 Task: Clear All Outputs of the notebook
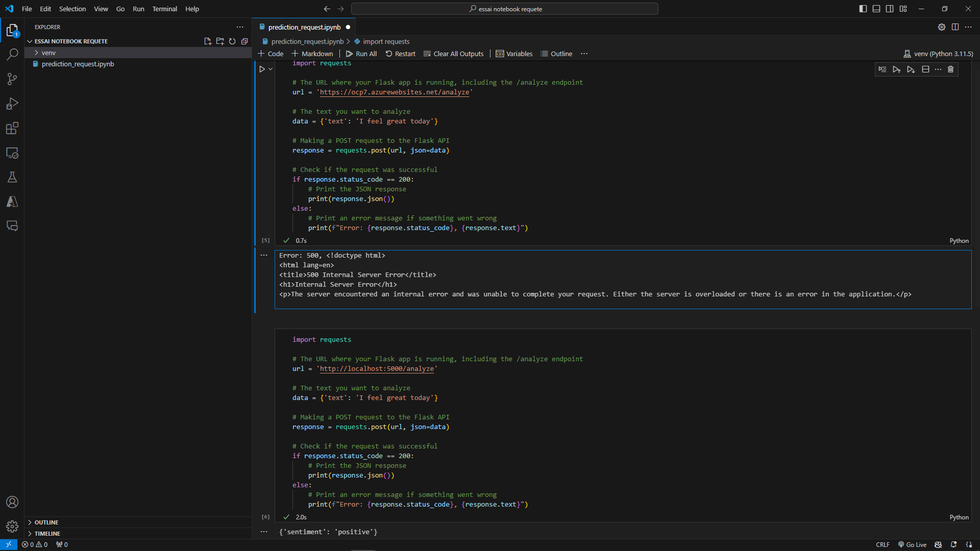pos(453,54)
